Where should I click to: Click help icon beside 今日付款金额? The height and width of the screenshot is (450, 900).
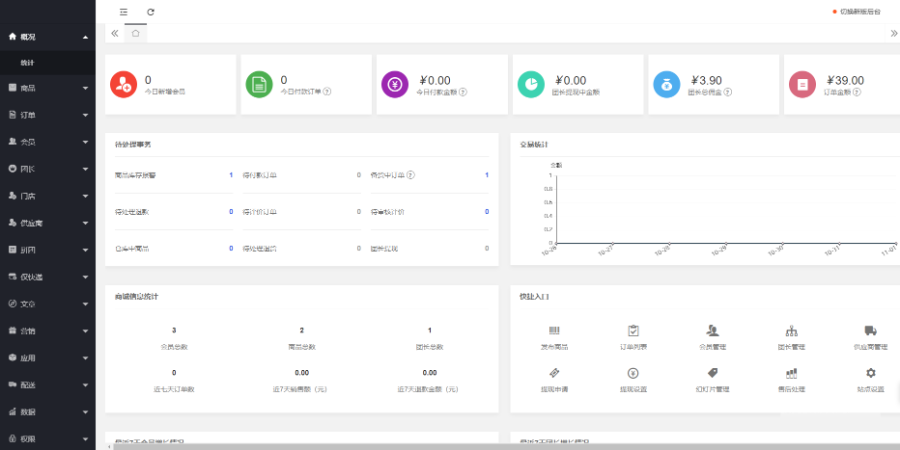(x=463, y=92)
